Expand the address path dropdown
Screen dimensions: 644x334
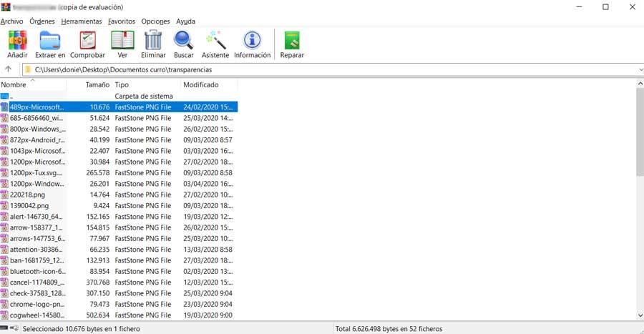tap(640, 70)
